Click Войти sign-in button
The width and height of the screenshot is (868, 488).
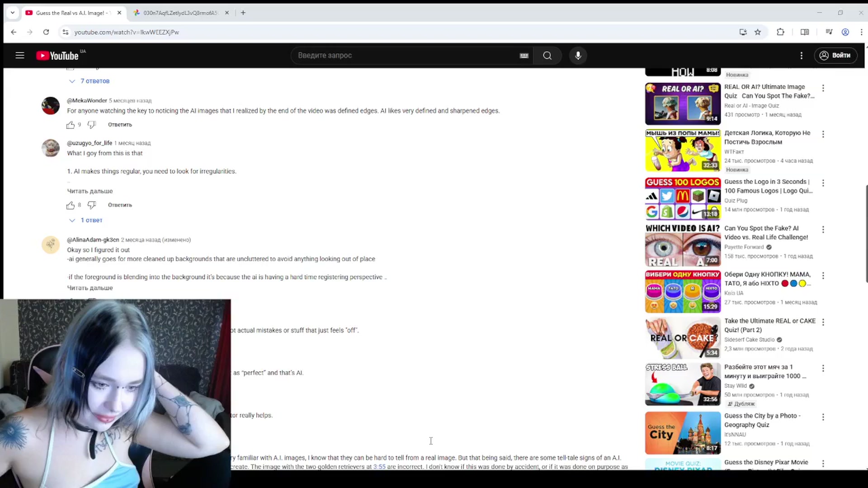pos(835,55)
